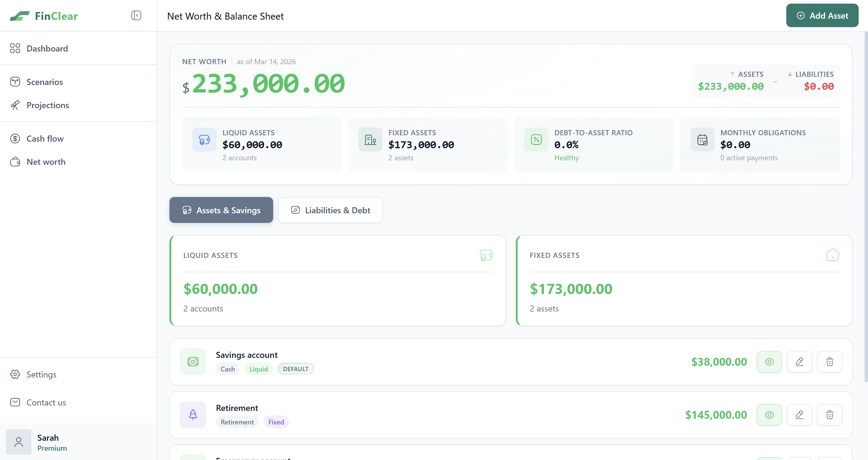Edit the Savings account pencil icon
The width and height of the screenshot is (868, 460).
(799, 362)
